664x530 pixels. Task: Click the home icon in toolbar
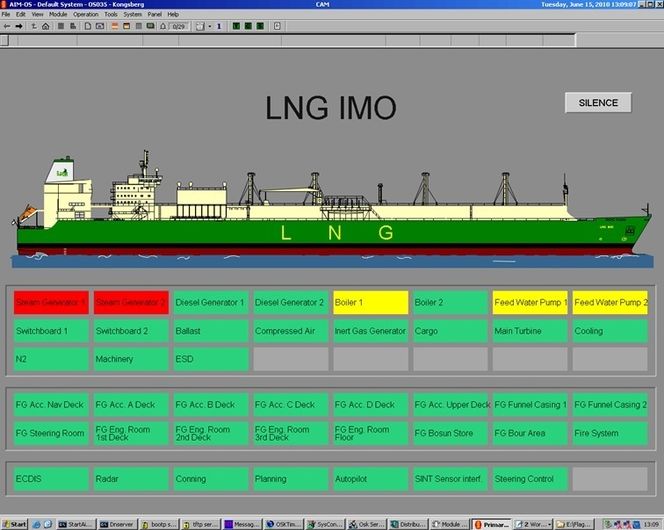click(x=46, y=25)
